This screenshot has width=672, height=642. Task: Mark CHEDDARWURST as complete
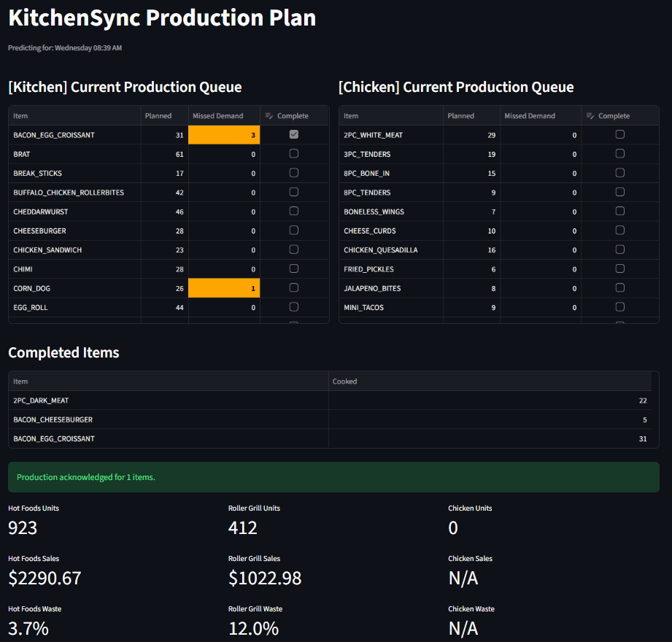(293, 211)
